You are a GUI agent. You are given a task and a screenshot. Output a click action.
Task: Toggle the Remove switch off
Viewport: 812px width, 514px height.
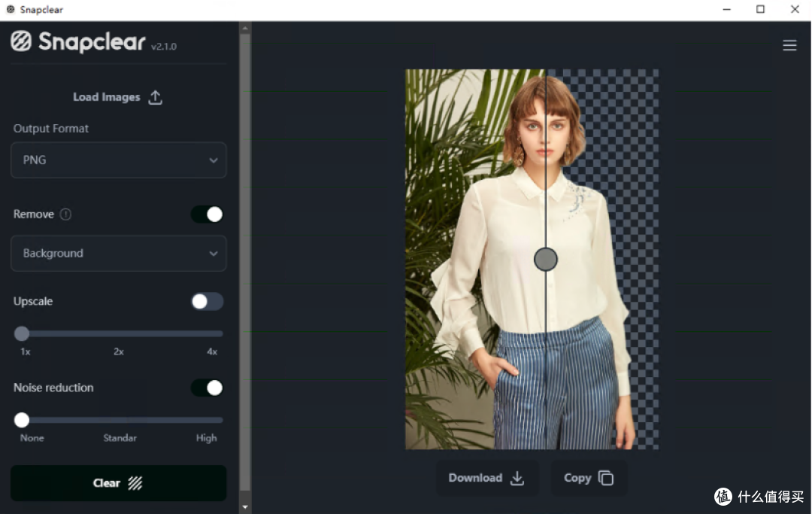(208, 214)
